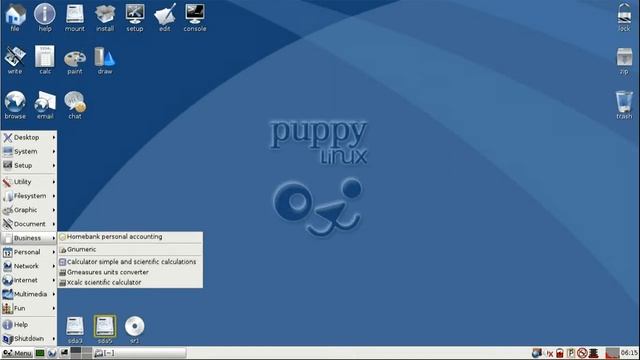
Task: Click the clipboard tray icon
Action: point(571,353)
